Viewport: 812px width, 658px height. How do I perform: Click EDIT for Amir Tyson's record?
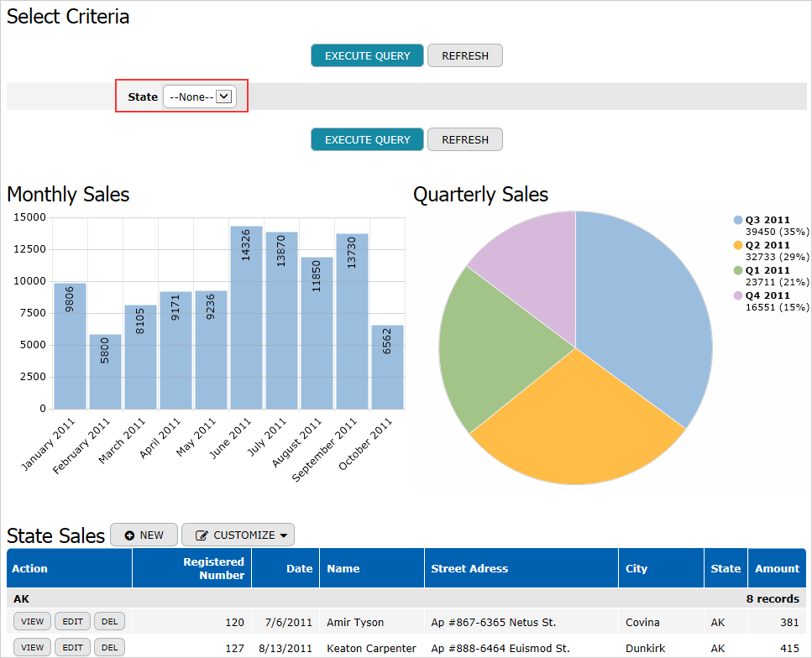(72, 621)
